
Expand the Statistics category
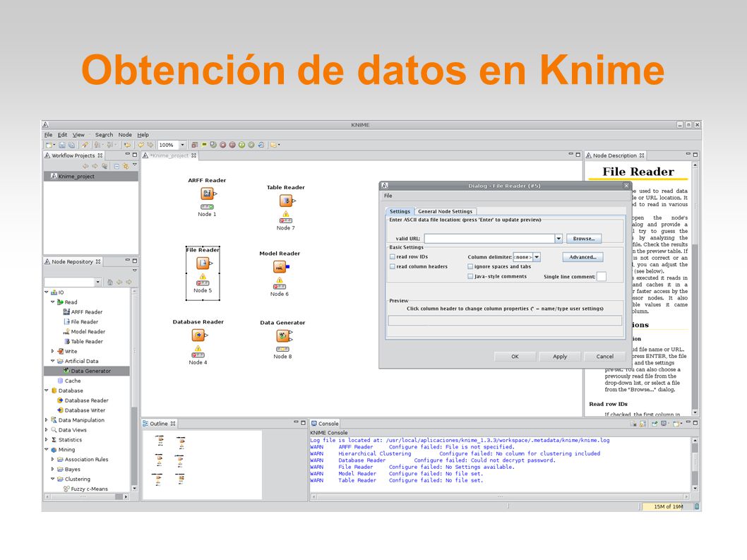47,440
